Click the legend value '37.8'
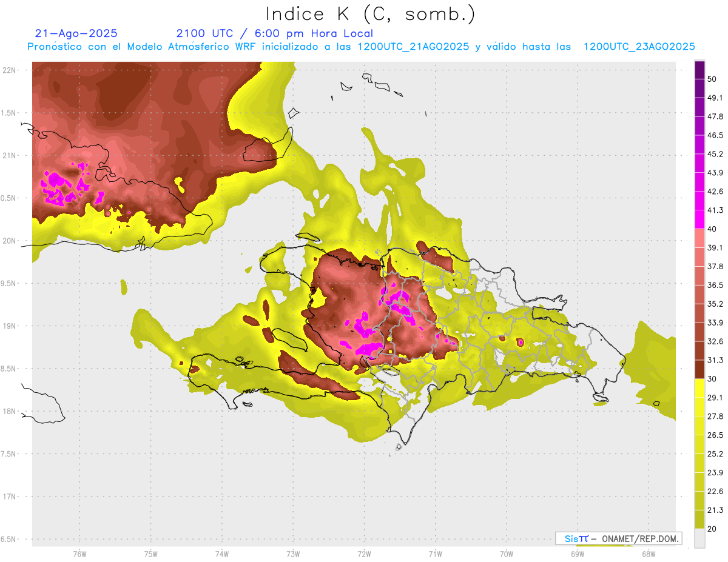The height and width of the screenshot is (562, 728). (715, 266)
